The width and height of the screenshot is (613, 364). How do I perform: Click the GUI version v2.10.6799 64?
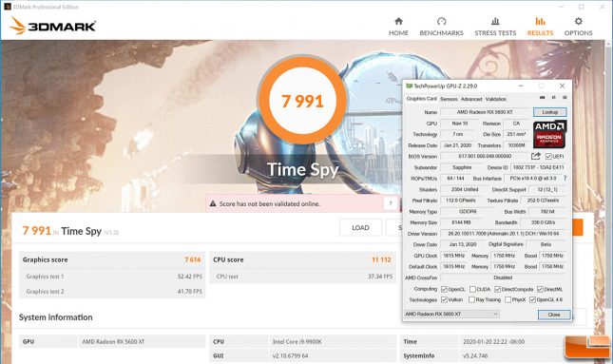[x=291, y=355]
